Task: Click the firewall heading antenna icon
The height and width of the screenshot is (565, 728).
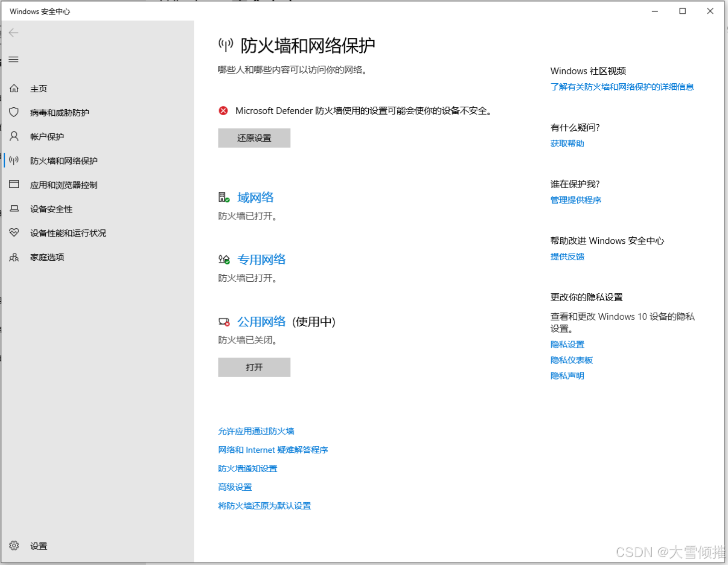Action: tap(226, 45)
